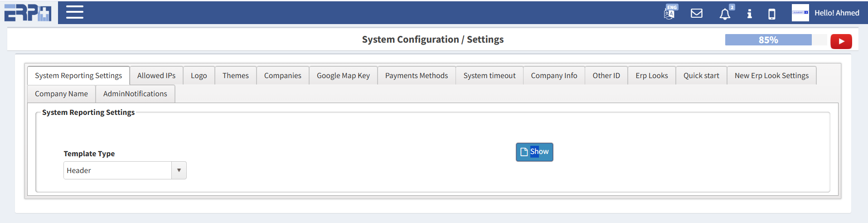
Task: Open the System timeout tab
Action: click(489, 75)
